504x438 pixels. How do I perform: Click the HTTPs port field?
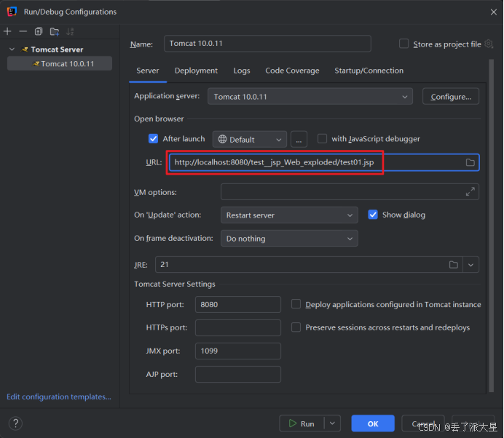pos(238,327)
